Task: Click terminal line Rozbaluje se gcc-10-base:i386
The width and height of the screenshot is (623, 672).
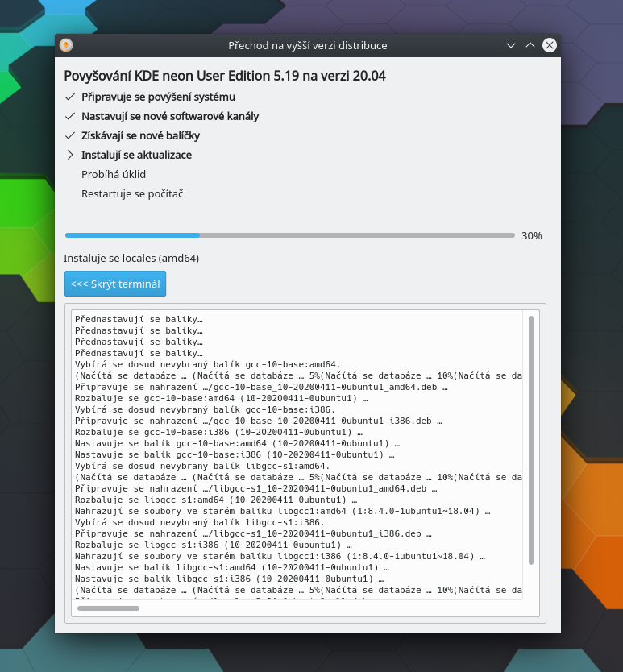Action: pyautogui.click(x=218, y=432)
